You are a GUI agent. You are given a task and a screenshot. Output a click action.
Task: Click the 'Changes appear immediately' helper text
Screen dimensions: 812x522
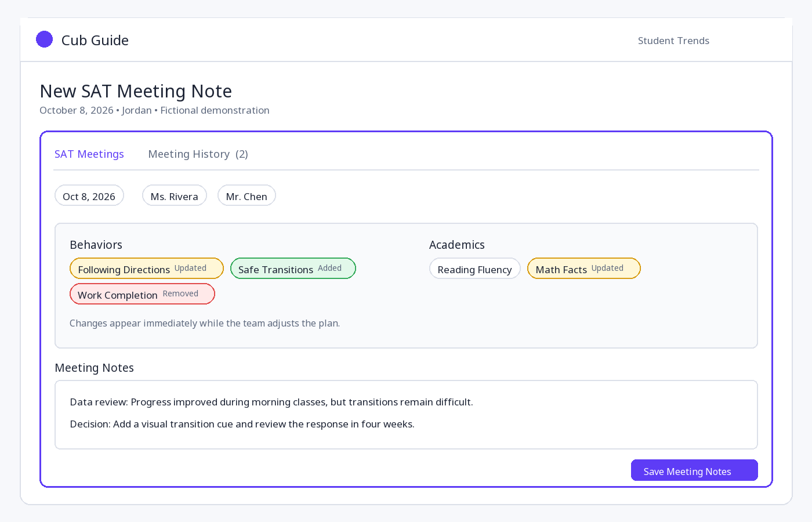pos(205,323)
